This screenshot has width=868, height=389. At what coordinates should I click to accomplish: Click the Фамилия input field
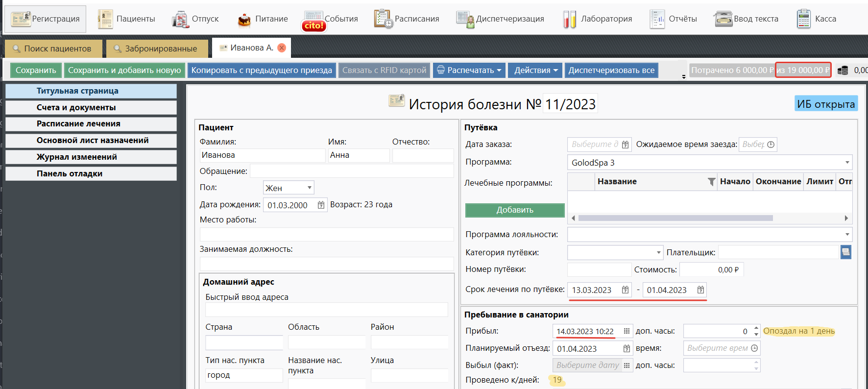(x=262, y=155)
